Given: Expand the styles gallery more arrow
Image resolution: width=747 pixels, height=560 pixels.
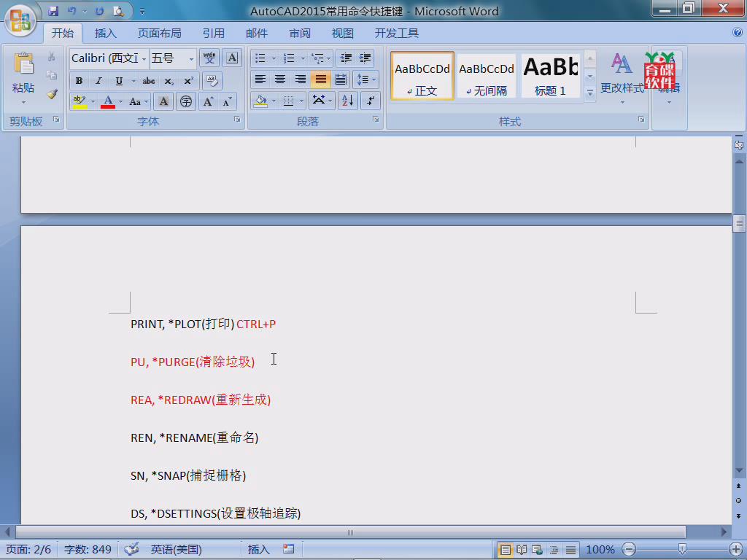Looking at the screenshot, I should coord(589,93).
